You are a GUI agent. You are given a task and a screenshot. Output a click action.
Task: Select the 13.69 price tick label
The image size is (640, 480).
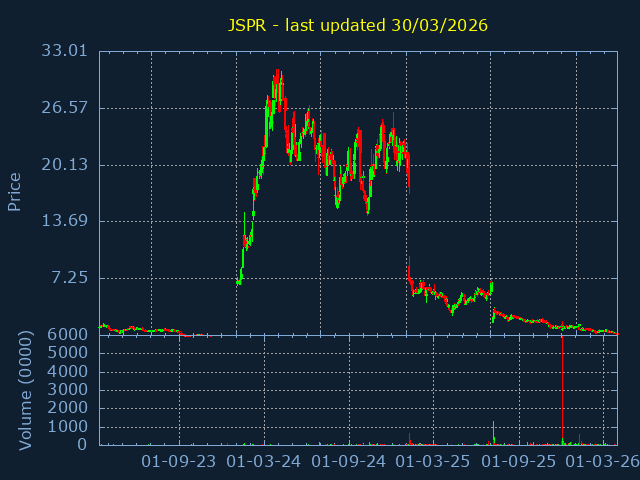tap(65, 221)
